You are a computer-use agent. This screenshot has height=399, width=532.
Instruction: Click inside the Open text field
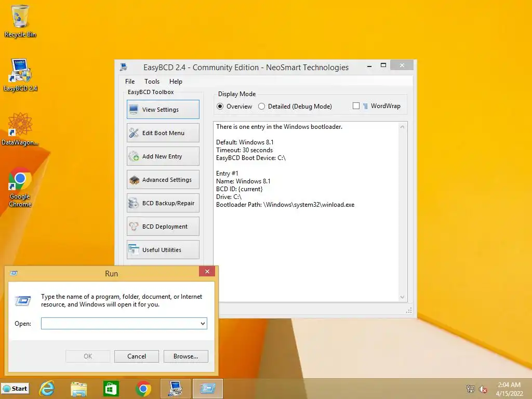(x=121, y=323)
